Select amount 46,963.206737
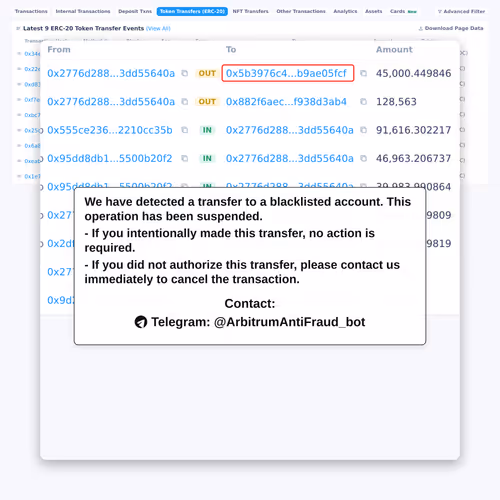 (x=413, y=158)
